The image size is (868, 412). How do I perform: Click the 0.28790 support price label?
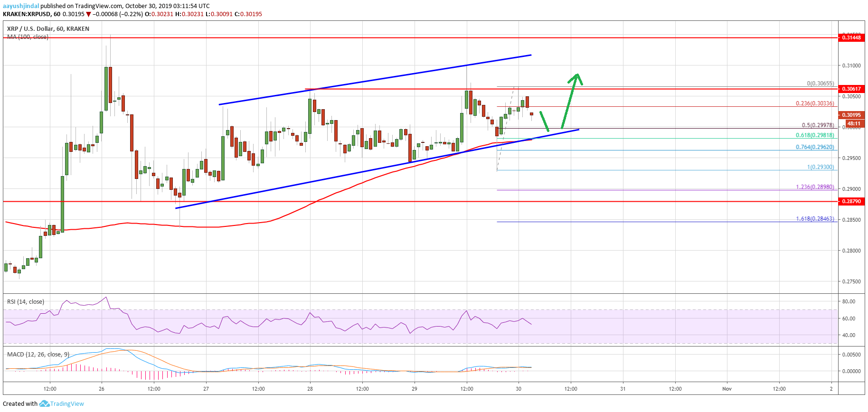(x=851, y=201)
